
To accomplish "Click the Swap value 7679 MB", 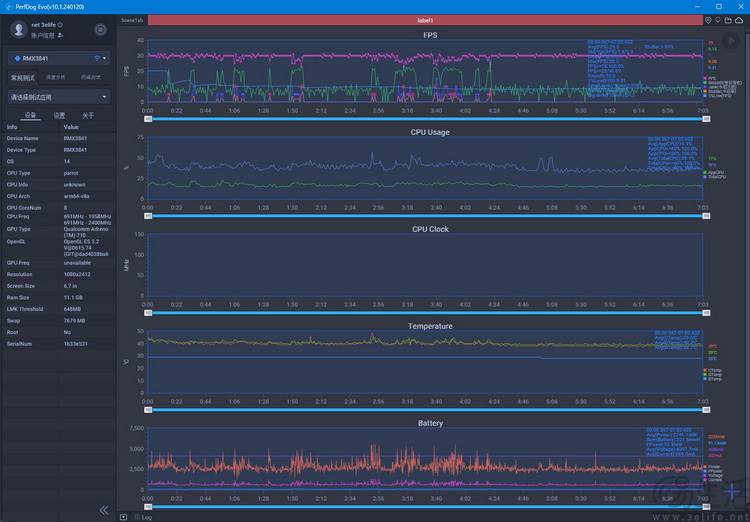I will point(74,321).
